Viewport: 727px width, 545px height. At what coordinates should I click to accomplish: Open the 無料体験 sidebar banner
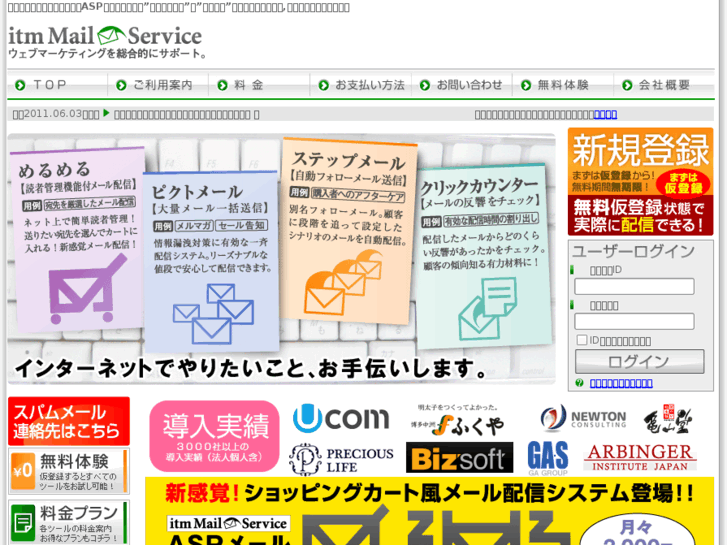coord(69,471)
